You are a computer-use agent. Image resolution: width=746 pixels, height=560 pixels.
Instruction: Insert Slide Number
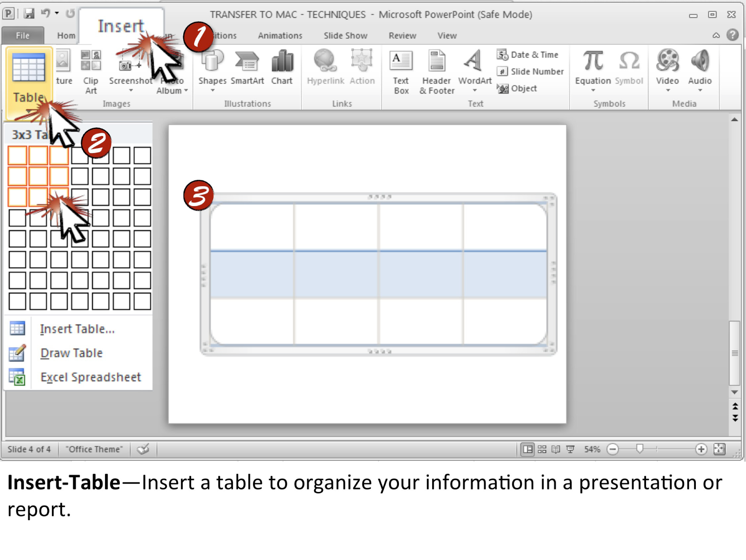530,71
